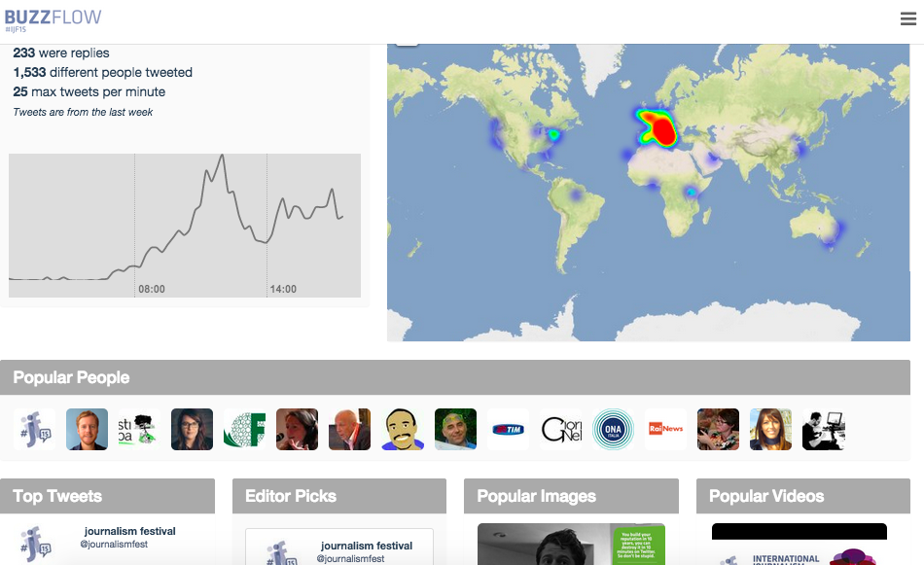Click the blond man profile avatar
Screen dimensions: 924x565
pos(87,429)
